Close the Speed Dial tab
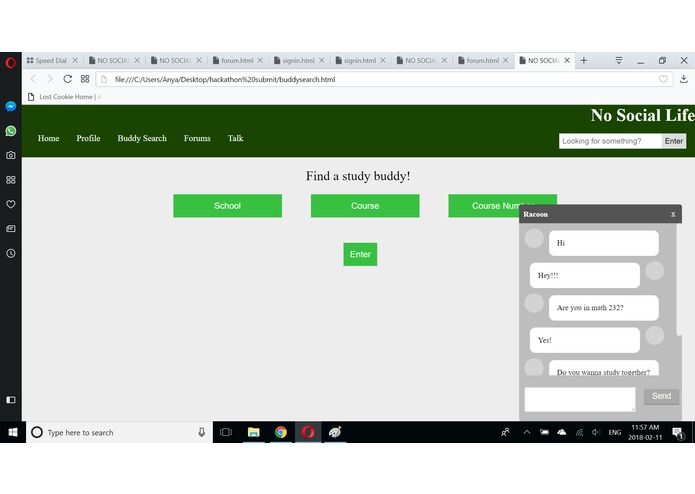The height and width of the screenshot is (494, 695). (75, 60)
